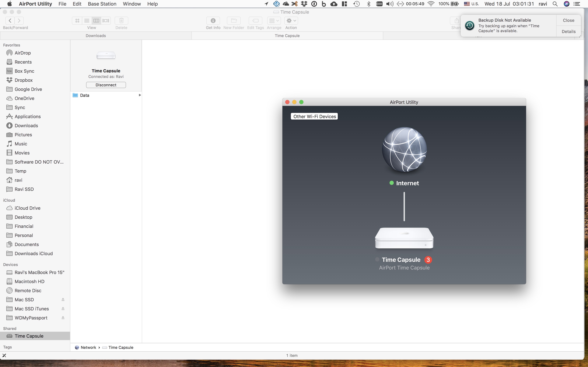Switch to Cover Flow view

(106, 21)
